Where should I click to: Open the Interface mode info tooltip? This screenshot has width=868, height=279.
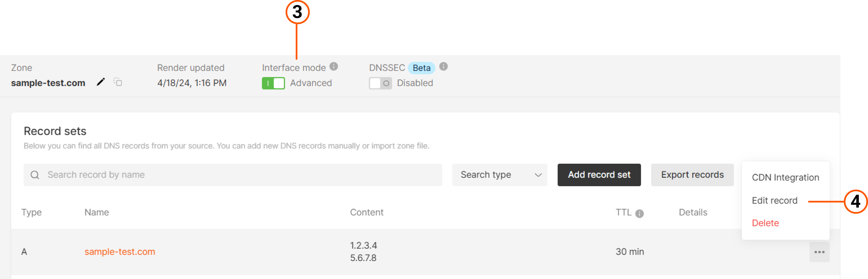pos(333,66)
